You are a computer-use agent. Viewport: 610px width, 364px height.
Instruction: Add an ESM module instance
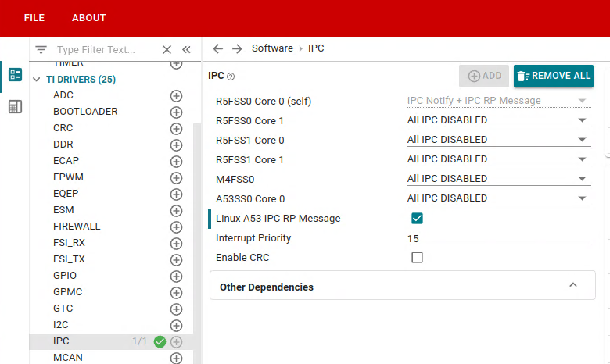coord(176,211)
